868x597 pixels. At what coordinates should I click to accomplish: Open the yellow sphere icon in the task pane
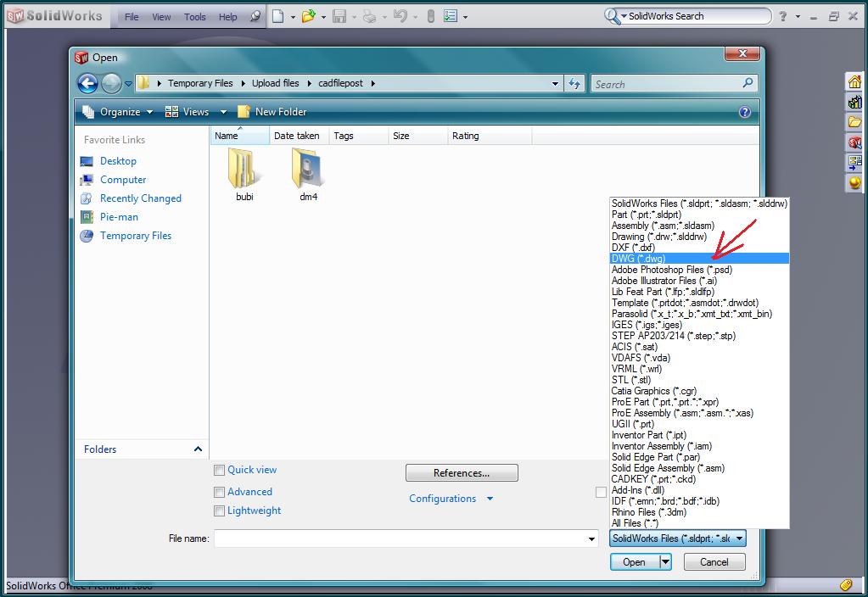(854, 182)
